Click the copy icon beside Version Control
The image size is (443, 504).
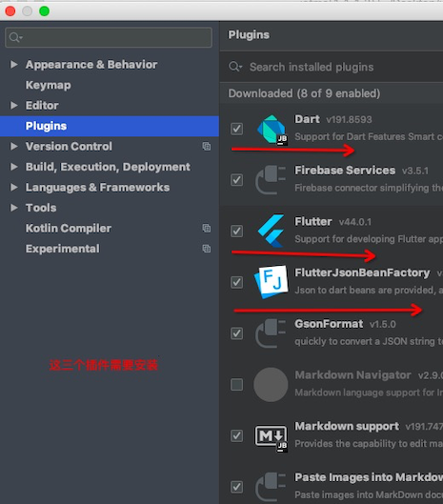[207, 147]
